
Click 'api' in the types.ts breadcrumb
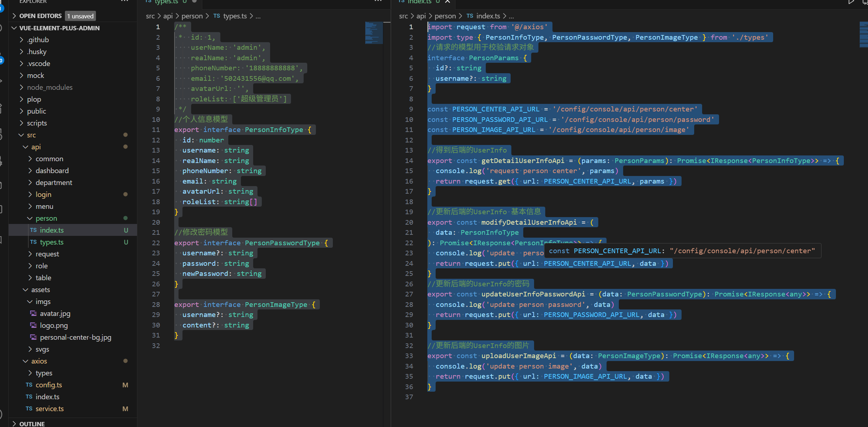[x=168, y=16]
